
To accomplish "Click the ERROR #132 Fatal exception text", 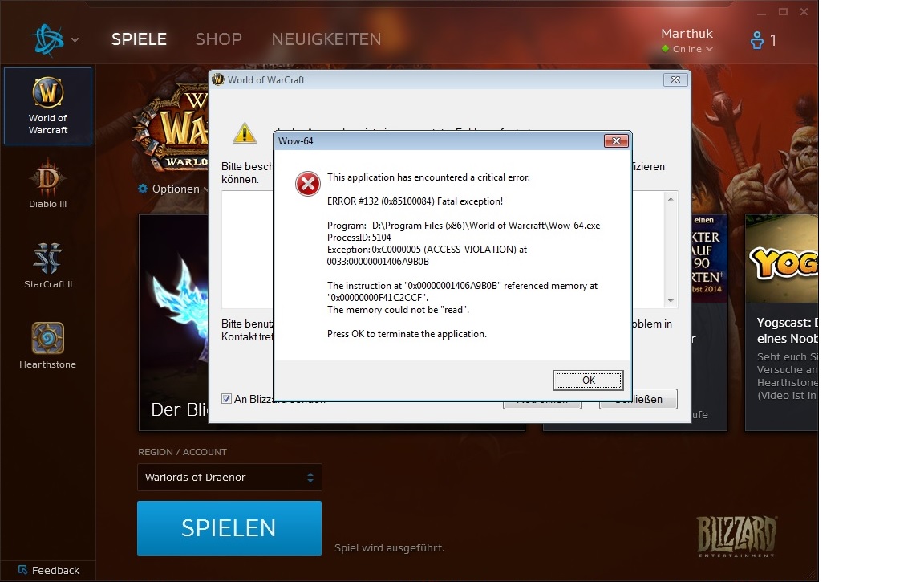I will (x=415, y=201).
